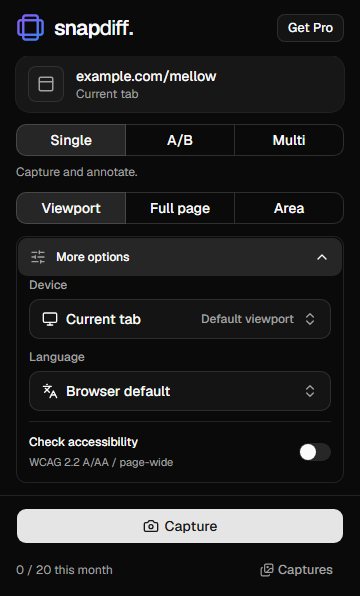The width and height of the screenshot is (360, 596).
Task: Click the browser tab icon beside example.com/mellow
Action: (46, 84)
